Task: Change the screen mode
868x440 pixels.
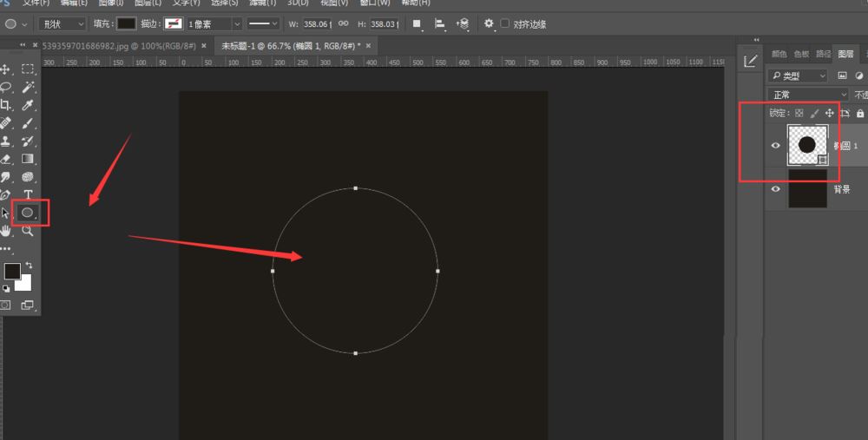Action: click(x=27, y=305)
